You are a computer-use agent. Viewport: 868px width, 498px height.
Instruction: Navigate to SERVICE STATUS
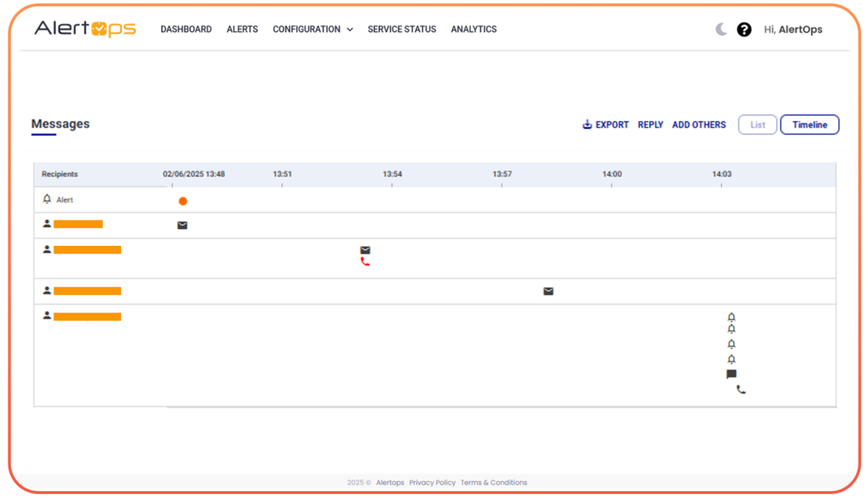401,29
